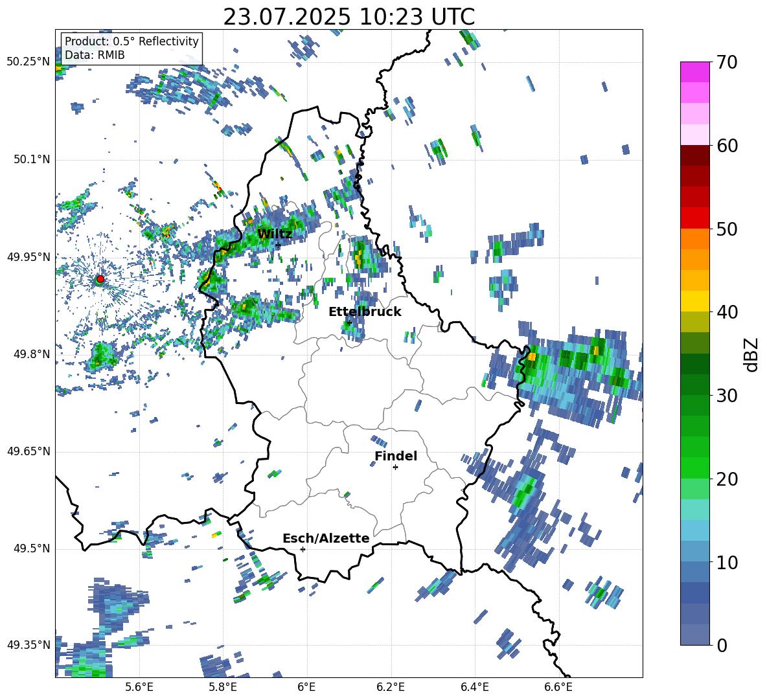Click the plot title timestamp 23.07.2025 10:23 UTC
Screen dimensions: 767x700
point(349,17)
